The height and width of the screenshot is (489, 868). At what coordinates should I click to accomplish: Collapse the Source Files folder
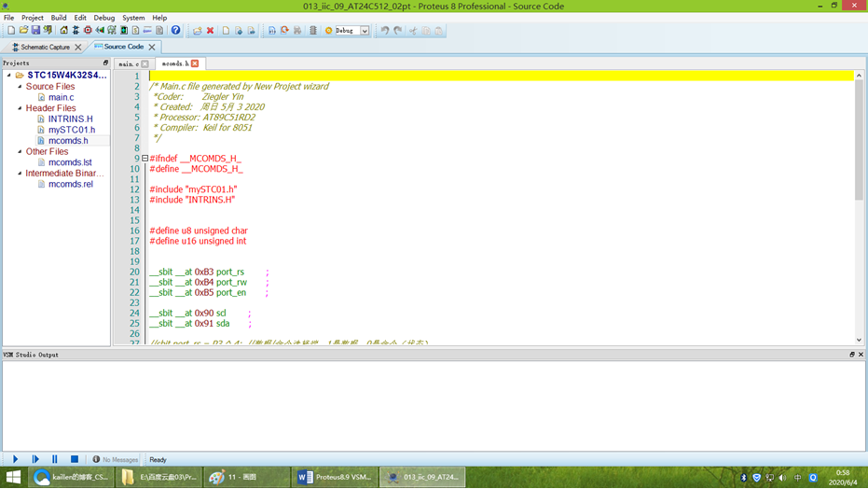click(x=20, y=87)
